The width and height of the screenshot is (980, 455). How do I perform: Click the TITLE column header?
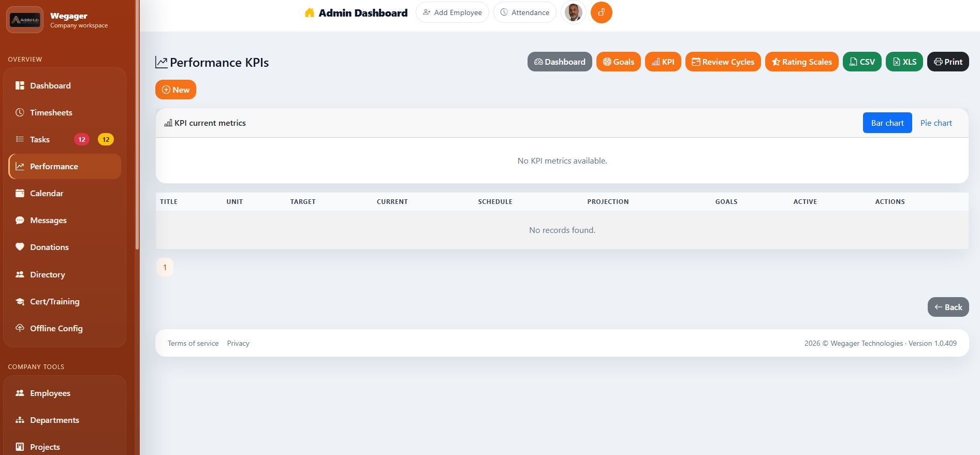(x=169, y=202)
